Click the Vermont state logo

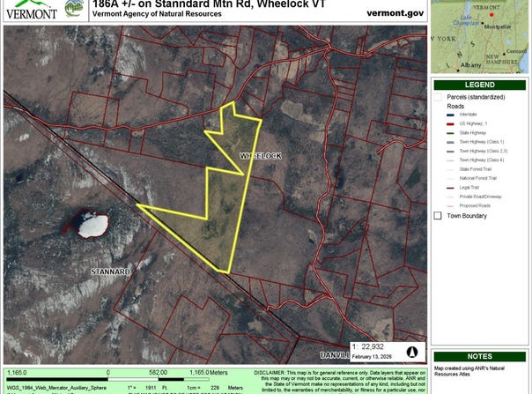[x=32, y=10]
